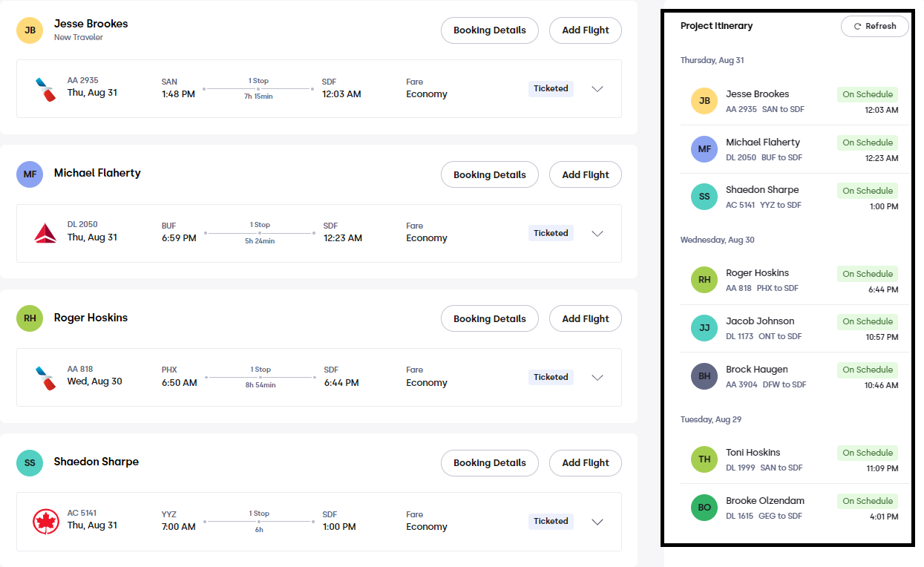The height and width of the screenshot is (567, 924).
Task: Expand the DL 2050 flight row chevron
Action: (x=597, y=233)
